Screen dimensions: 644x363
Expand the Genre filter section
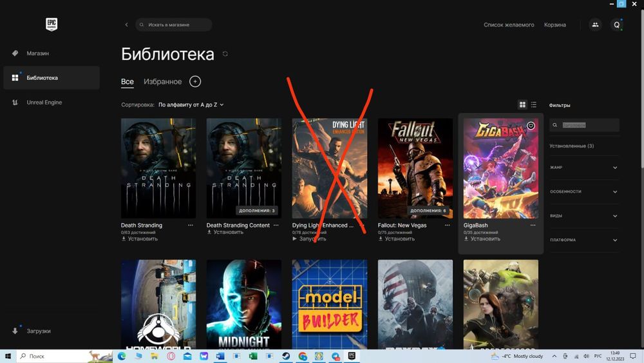584,168
